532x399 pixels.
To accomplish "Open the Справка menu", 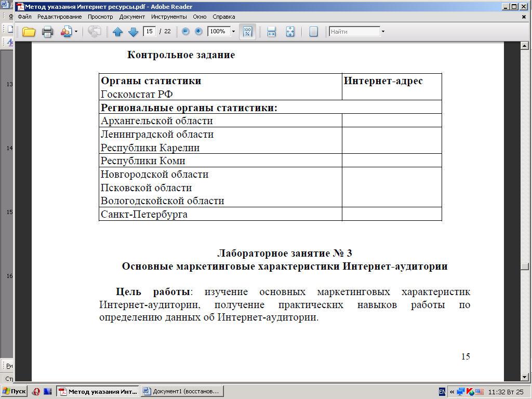I will click(x=223, y=17).
